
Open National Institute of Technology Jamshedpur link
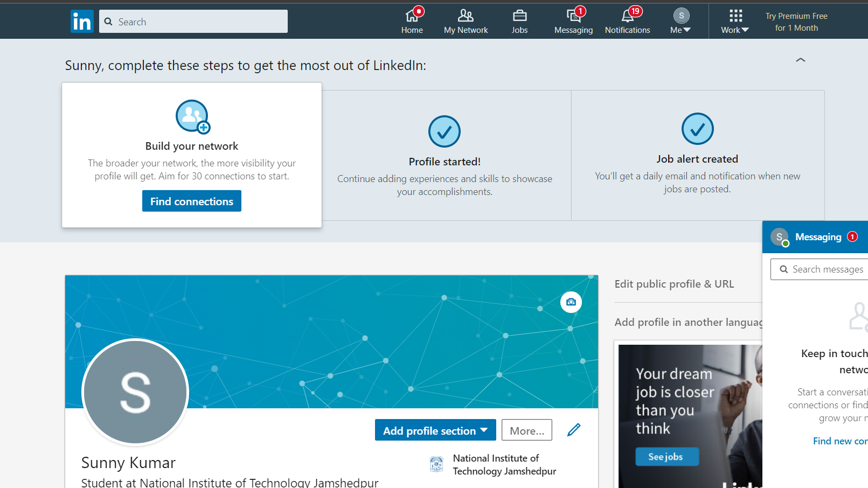(504, 464)
